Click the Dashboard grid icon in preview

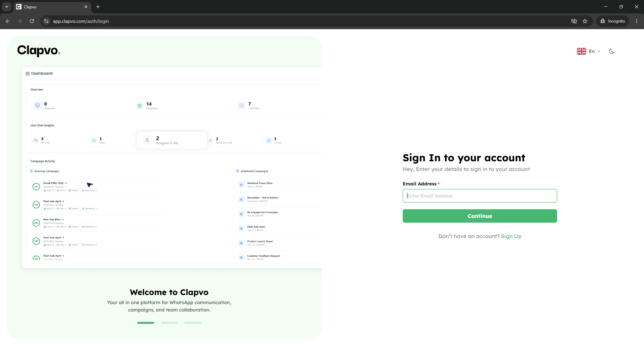28,73
